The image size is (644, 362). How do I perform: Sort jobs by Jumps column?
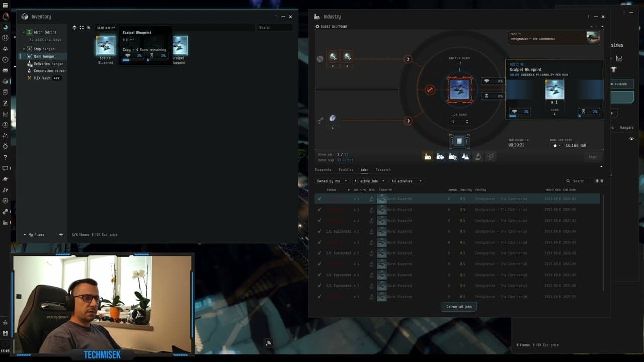coord(452,190)
